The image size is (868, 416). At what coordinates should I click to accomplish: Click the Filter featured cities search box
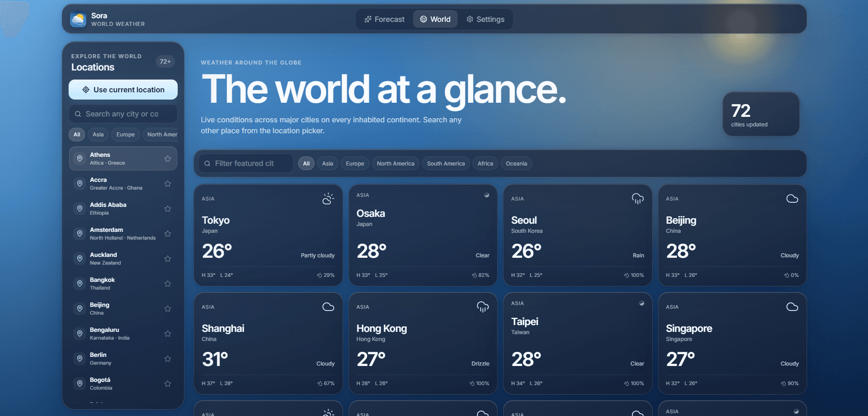coord(246,163)
